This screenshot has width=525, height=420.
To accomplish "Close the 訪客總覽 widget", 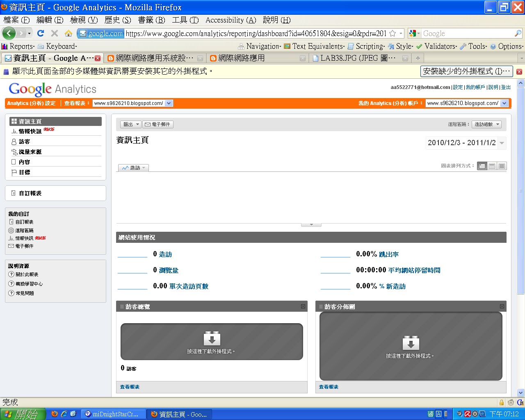I will click(x=303, y=306).
